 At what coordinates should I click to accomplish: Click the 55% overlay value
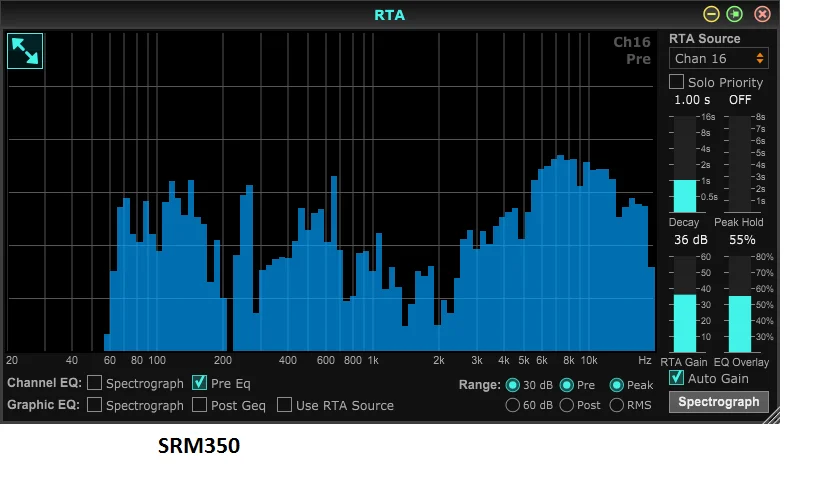(742, 240)
